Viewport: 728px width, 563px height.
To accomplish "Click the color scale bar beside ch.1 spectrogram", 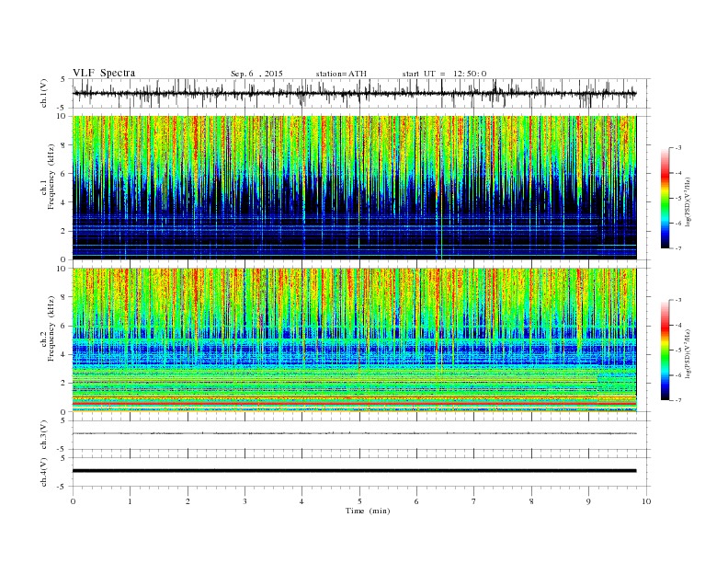I will point(665,198).
